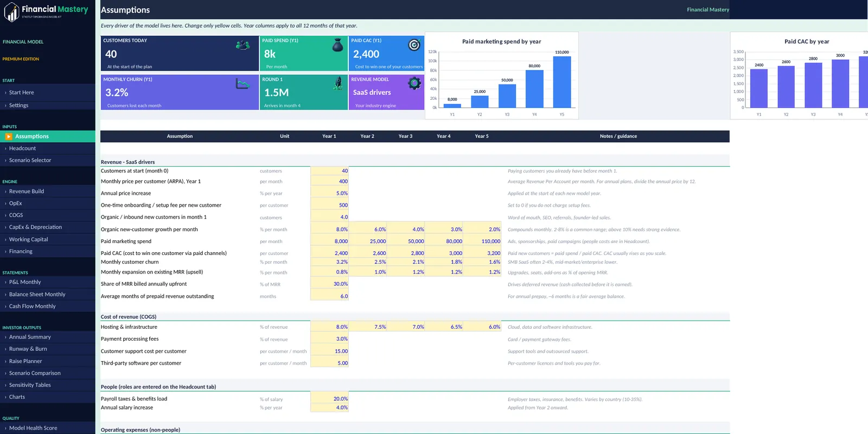Screen dimensions: 868x434
Task: Click the people icon on Customers Today card
Action: click(243, 45)
